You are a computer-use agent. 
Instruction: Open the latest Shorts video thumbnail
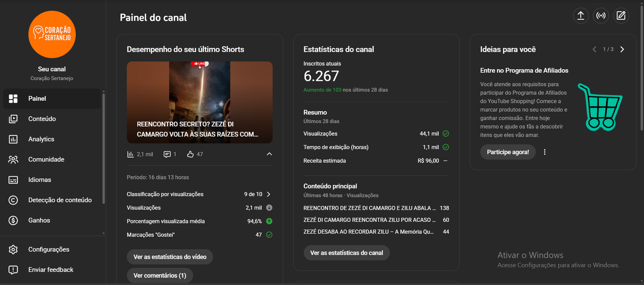point(200,102)
